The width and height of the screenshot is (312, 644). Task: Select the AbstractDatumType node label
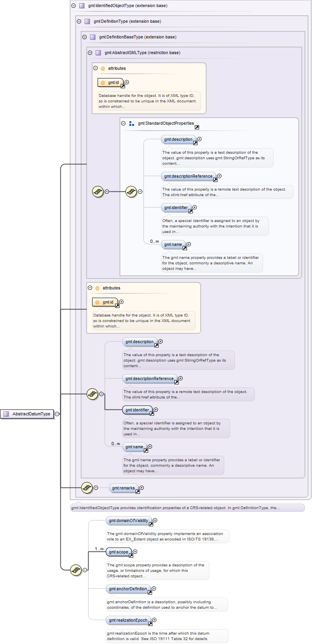tap(31, 414)
